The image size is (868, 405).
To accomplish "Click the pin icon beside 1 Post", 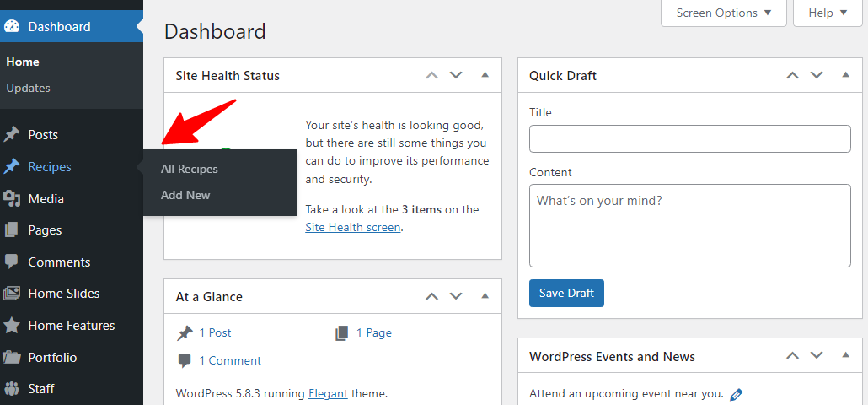I will [x=185, y=333].
